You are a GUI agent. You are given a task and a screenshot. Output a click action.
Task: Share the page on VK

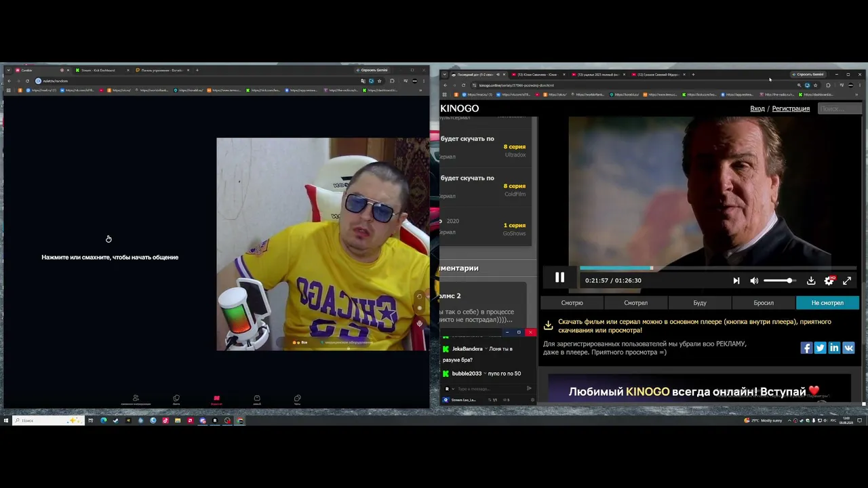pos(848,348)
